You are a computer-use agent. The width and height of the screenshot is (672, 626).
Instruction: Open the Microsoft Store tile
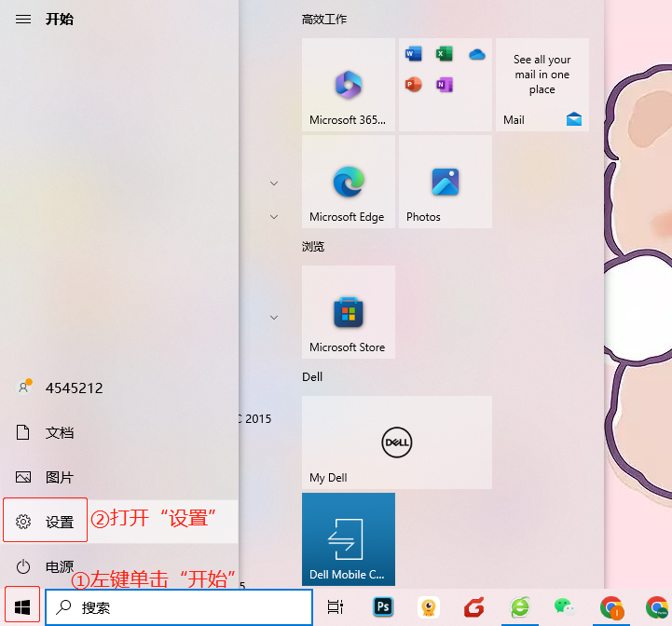tap(349, 312)
